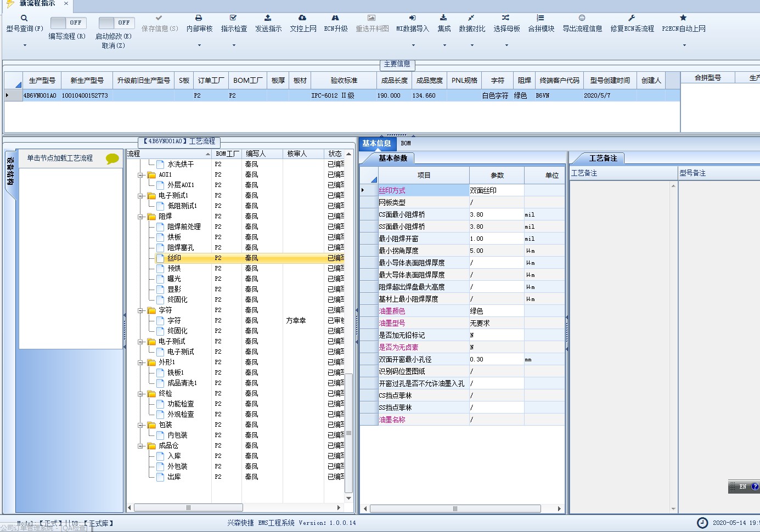
Task: Select the 阻焊塞孔 tree item
Action: [x=181, y=248]
